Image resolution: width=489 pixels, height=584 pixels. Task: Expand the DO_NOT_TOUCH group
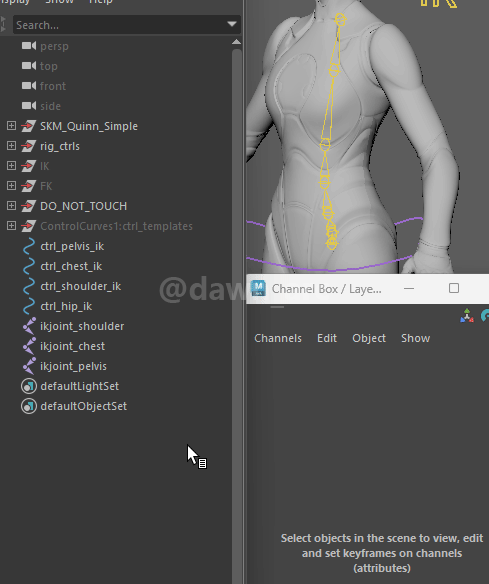(12, 206)
